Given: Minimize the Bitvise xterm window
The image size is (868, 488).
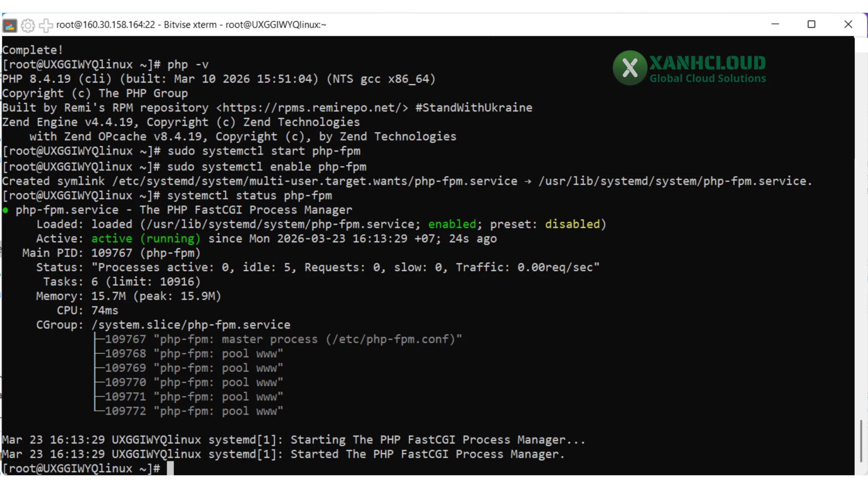Looking at the screenshot, I should (775, 24).
